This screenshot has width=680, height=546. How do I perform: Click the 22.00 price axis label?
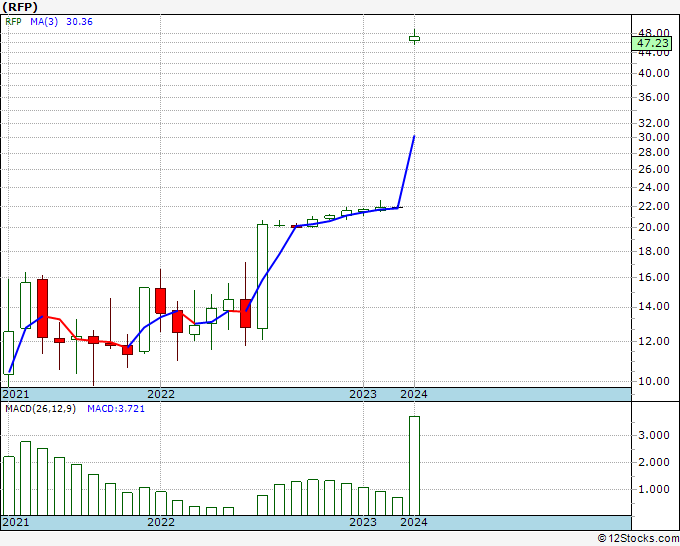click(654, 206)
